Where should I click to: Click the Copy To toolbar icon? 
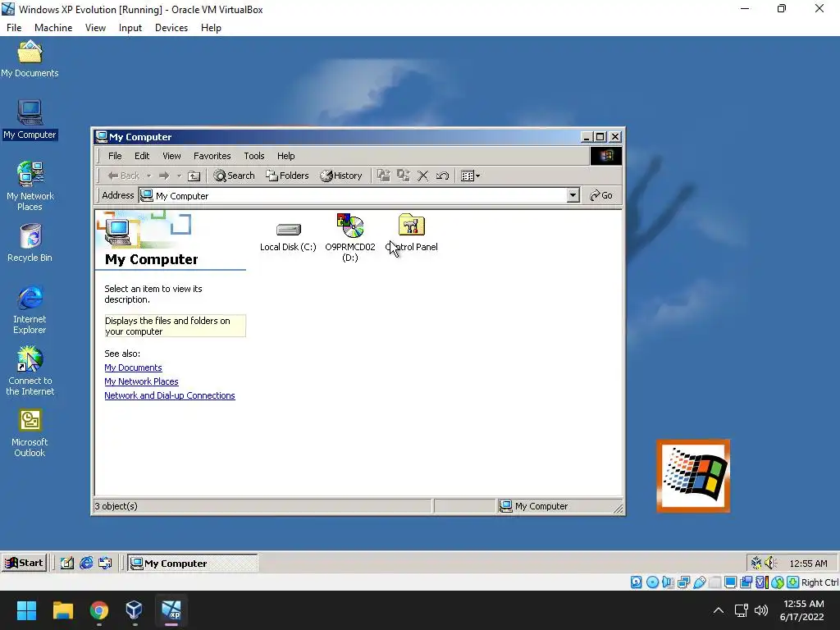(x=404, y=176)
